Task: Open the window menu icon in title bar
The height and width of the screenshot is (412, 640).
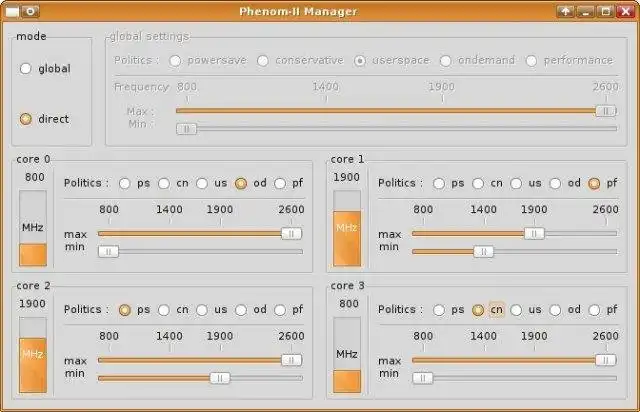Action: tap(12, 11)
